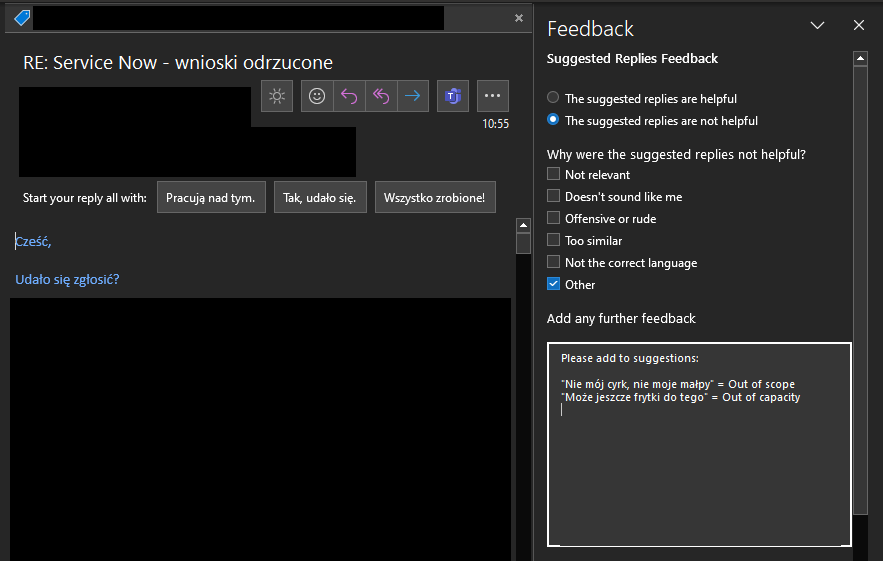The image size is (883, 561).
Task: Click the brightness sun icon in message toolbar
Action: point(277,96)
